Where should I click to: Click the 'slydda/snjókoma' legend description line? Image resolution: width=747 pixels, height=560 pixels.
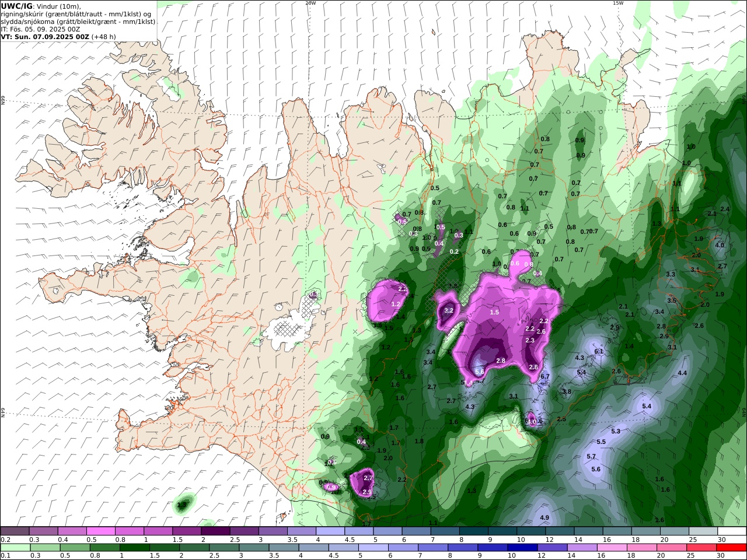78,22
